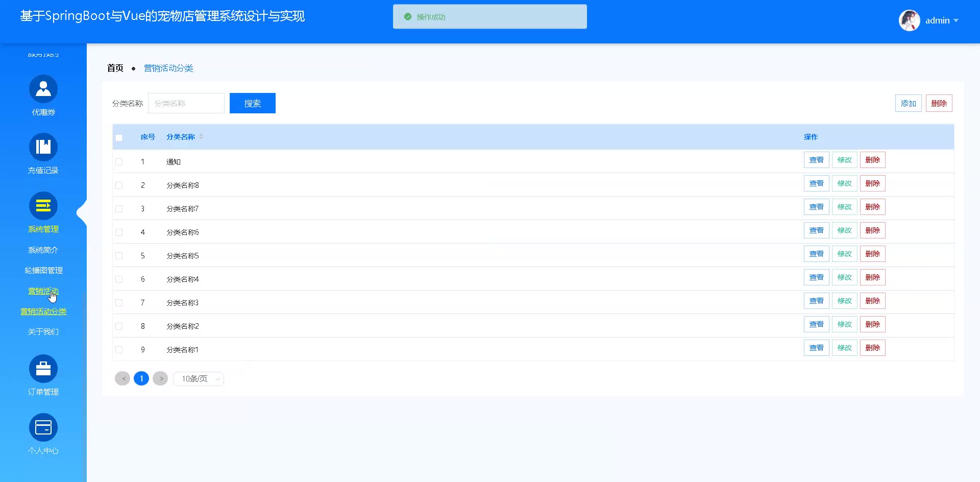Click the 系统管理 system management icon
The image size is (980, 482).
point(43,206)
